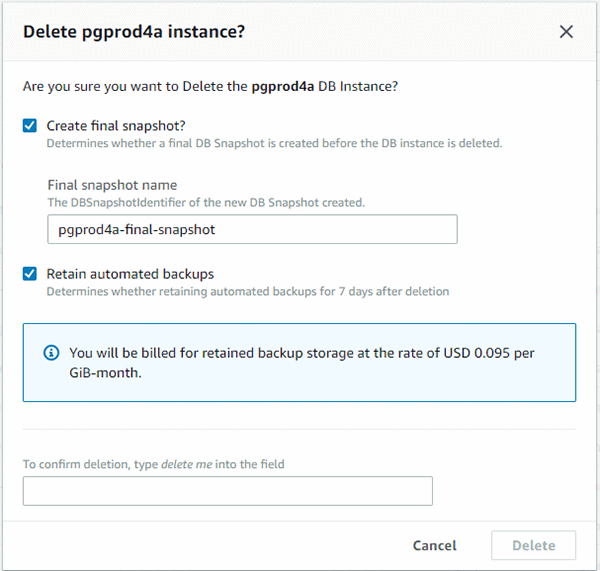Click the USD 0.095 billing message text
600x571 pixels.
[x=302, y=362]
